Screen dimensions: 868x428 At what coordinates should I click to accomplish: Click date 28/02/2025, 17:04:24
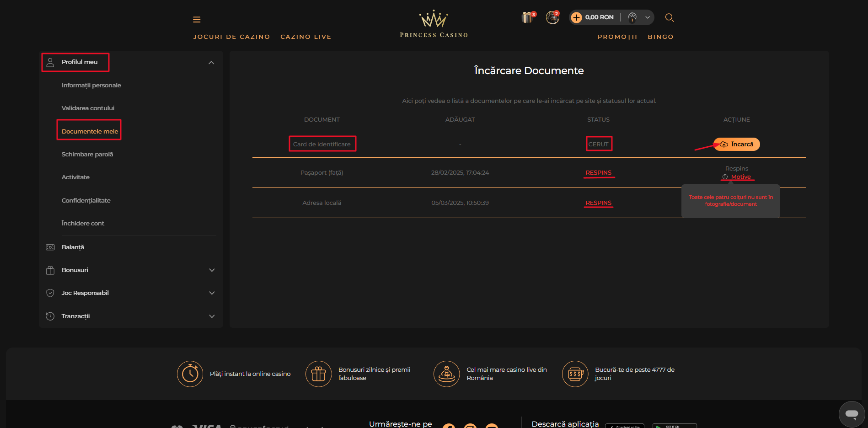point(460,173)
